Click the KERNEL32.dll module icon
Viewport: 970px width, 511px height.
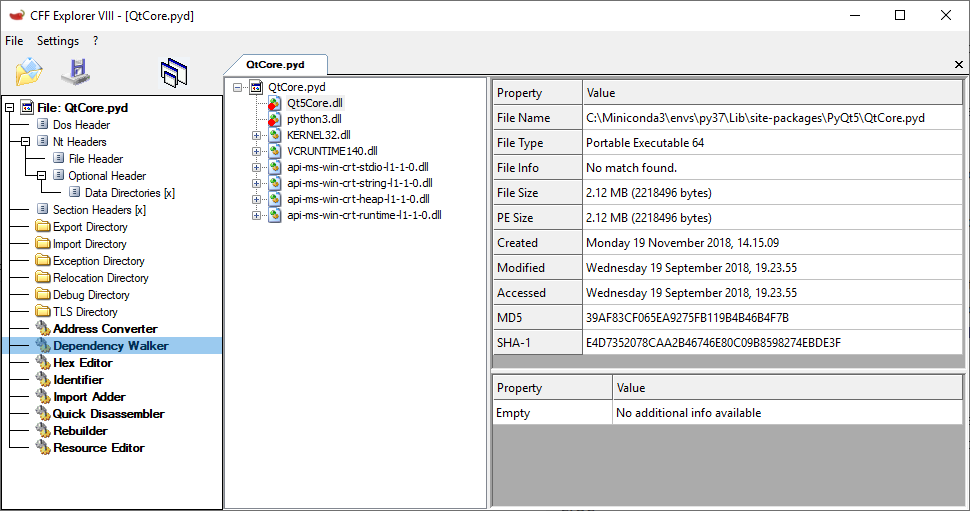point(275,135)
